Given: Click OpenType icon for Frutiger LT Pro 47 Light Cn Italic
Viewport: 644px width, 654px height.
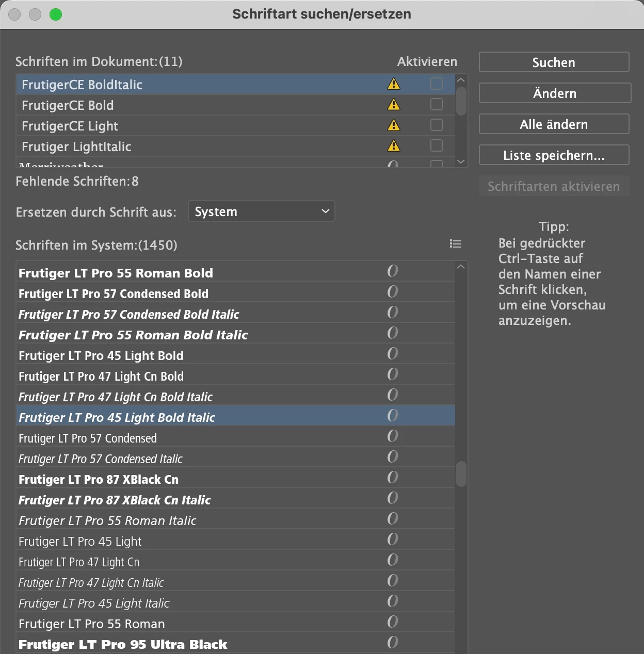Looking at the screenshot, I should 393,580.
